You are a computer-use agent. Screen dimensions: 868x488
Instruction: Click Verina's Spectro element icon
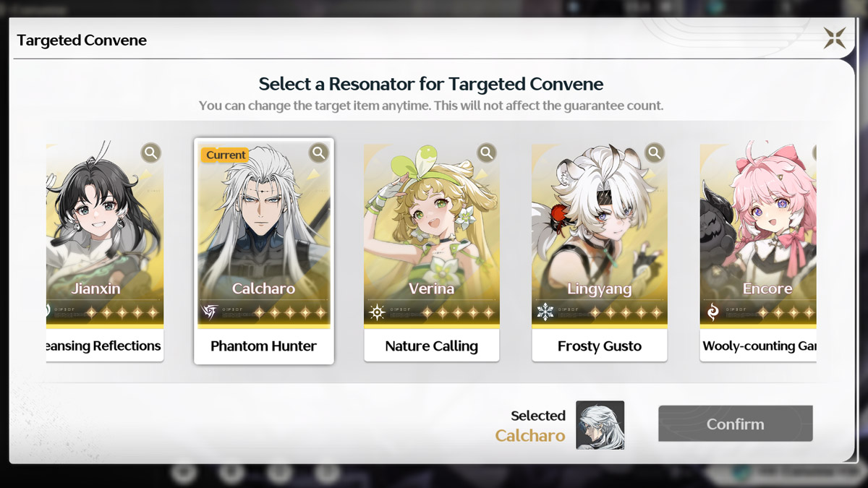377,312
